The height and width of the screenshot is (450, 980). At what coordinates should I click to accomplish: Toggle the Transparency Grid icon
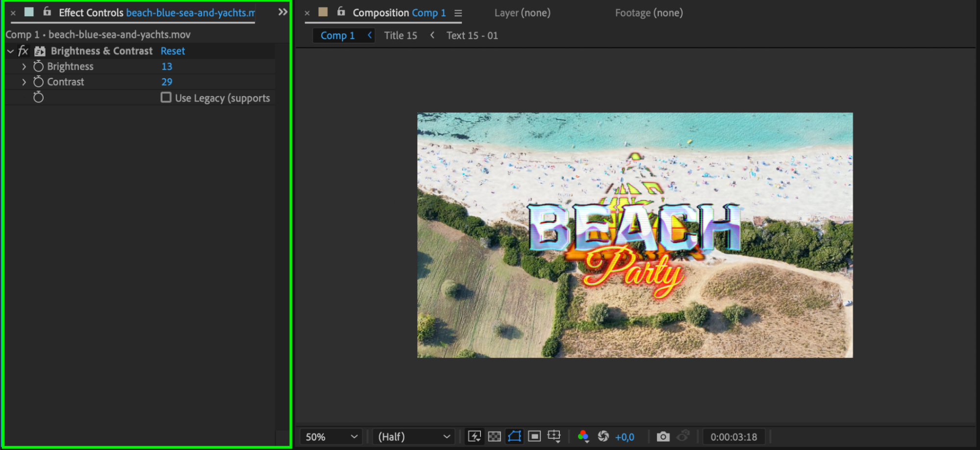point(494,436)
